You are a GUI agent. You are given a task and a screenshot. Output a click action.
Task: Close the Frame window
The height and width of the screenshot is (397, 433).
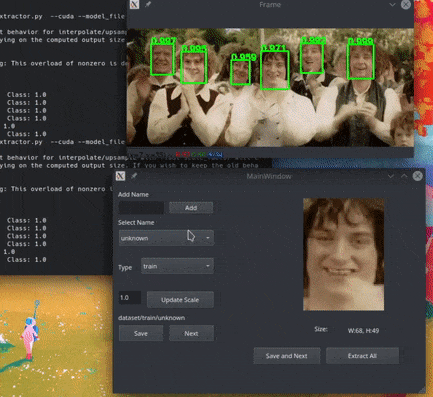(406, 4)
